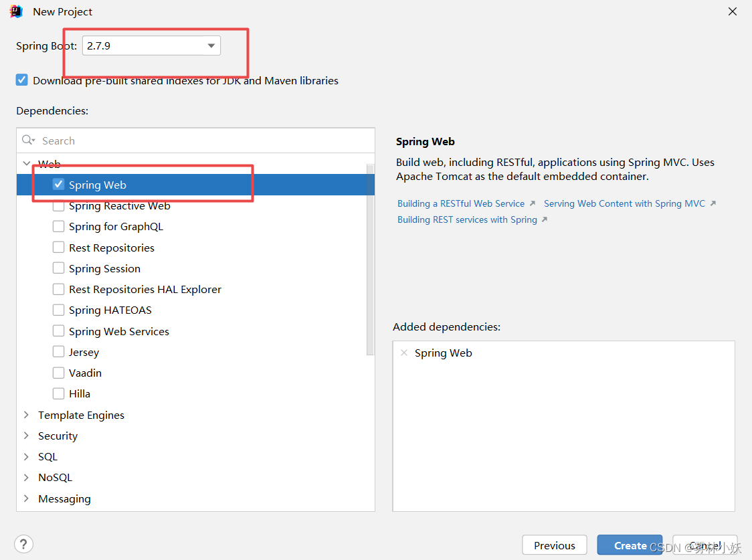
Task: Open the Spring Boot version dropdown
Action: pos(151,45)
